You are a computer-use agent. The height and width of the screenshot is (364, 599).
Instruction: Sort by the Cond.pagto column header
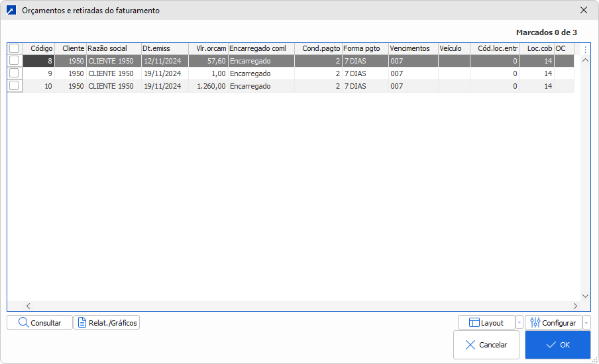[x=319, y=48]
